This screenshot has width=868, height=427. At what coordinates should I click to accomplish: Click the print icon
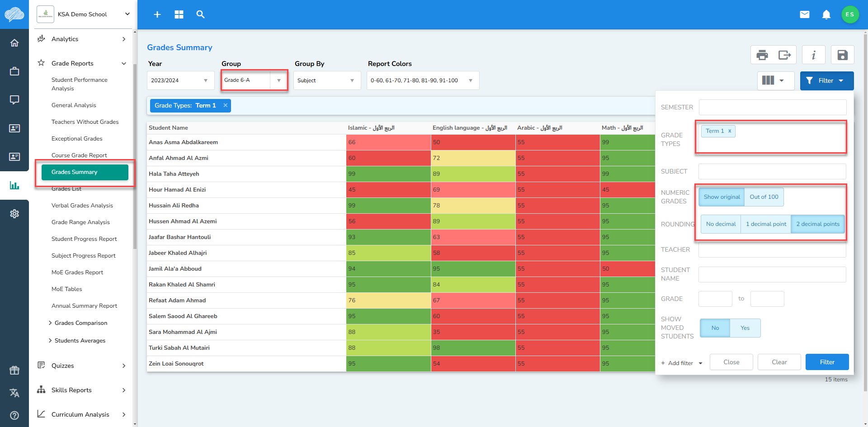coord(762,55)
